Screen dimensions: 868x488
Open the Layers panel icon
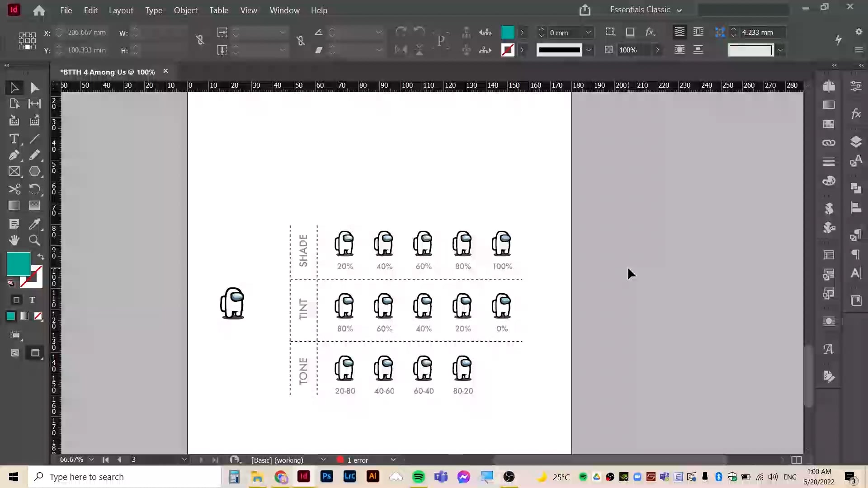[x=856, y=142]
